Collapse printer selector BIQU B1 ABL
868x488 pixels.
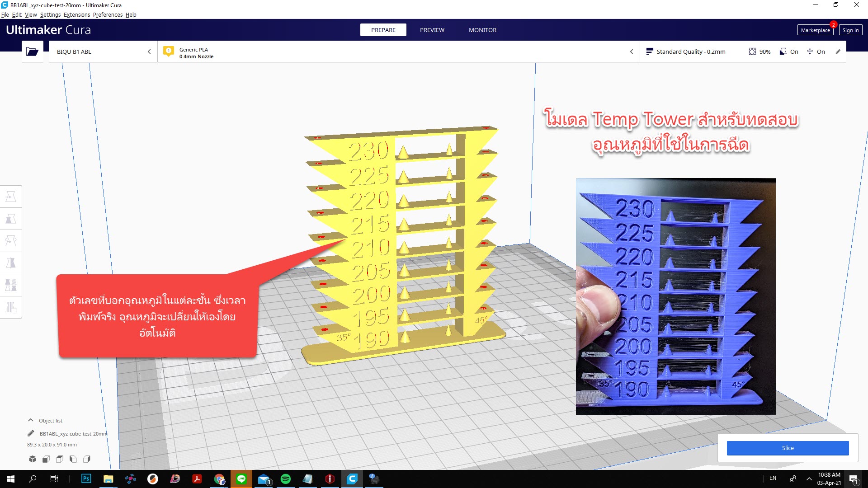click(149, 52)
